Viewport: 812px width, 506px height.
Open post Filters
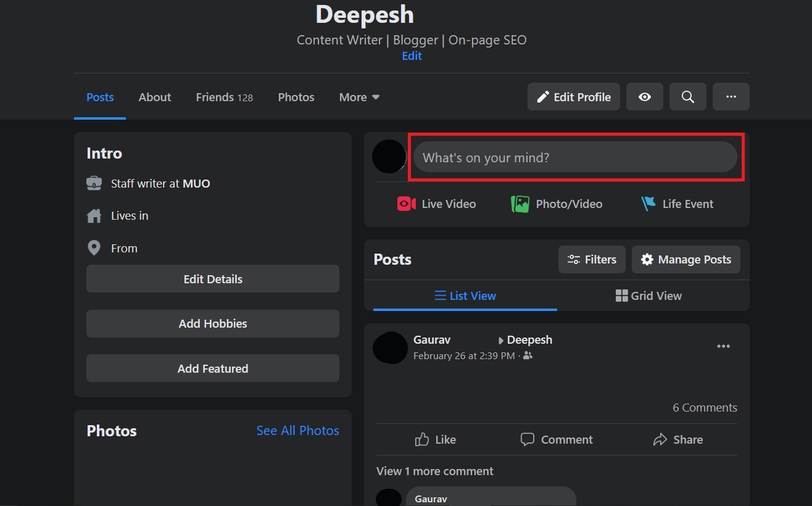[591, 259]
